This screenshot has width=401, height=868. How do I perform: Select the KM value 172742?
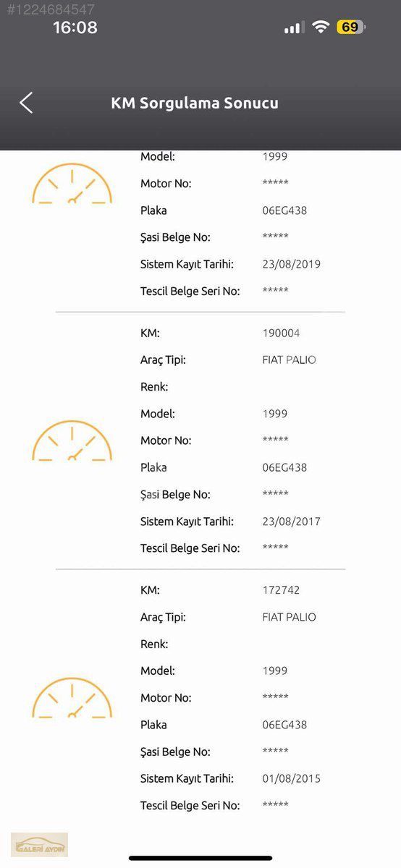[x=281, y=590]
